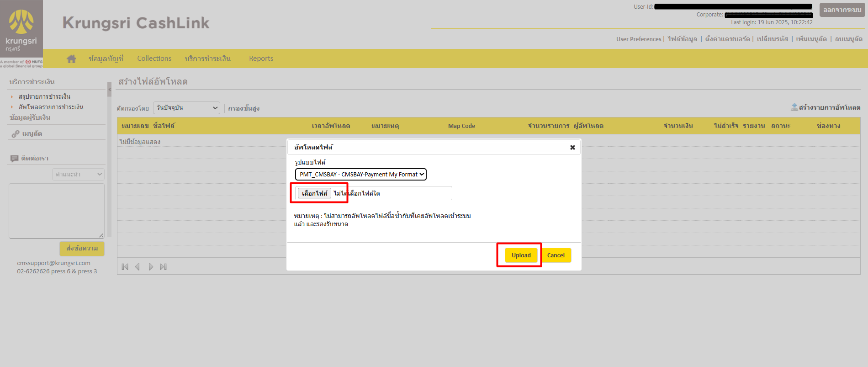Open the วันปัจจุบัน filter dropdown
Screen dimensions: 868x367
pos(186,108)
